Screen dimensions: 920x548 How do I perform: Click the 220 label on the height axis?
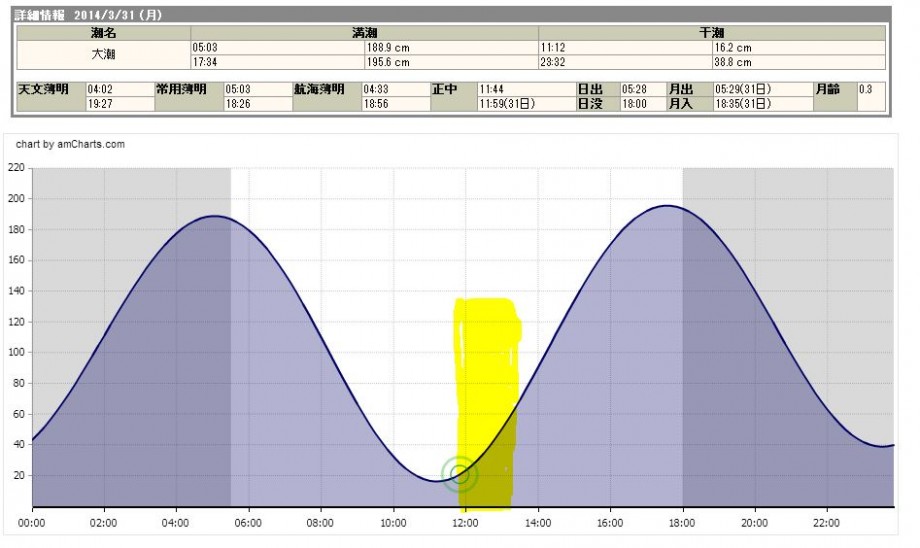[x=16, y=168]
